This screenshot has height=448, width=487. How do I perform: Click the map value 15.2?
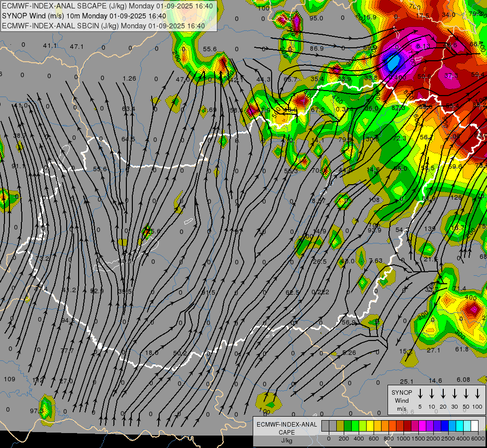click(x=406, y=351)
